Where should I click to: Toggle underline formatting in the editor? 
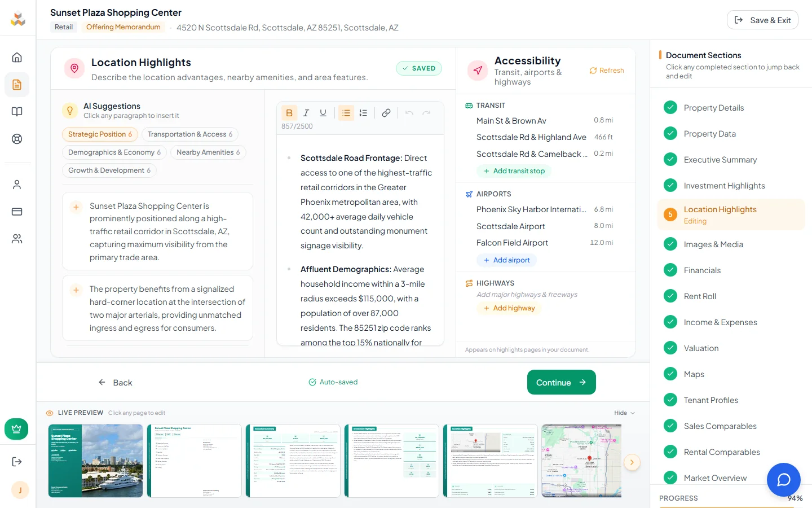(x=323, y=113)
